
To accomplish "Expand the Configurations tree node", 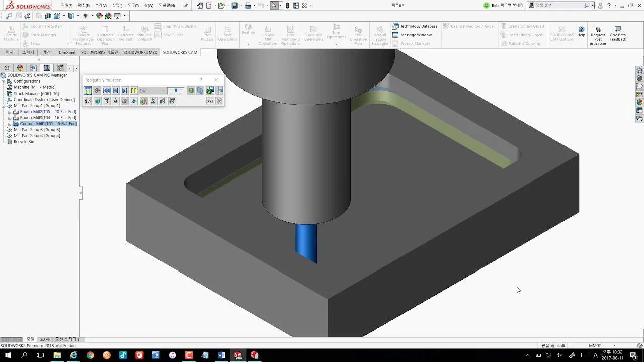I will pyautogui.click(x=3, y=81).
